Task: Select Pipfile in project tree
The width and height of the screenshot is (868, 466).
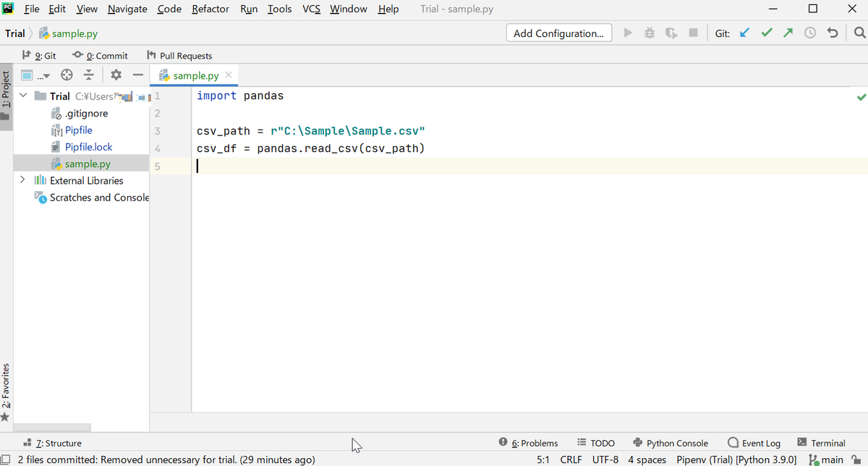Action: point(72,130)
